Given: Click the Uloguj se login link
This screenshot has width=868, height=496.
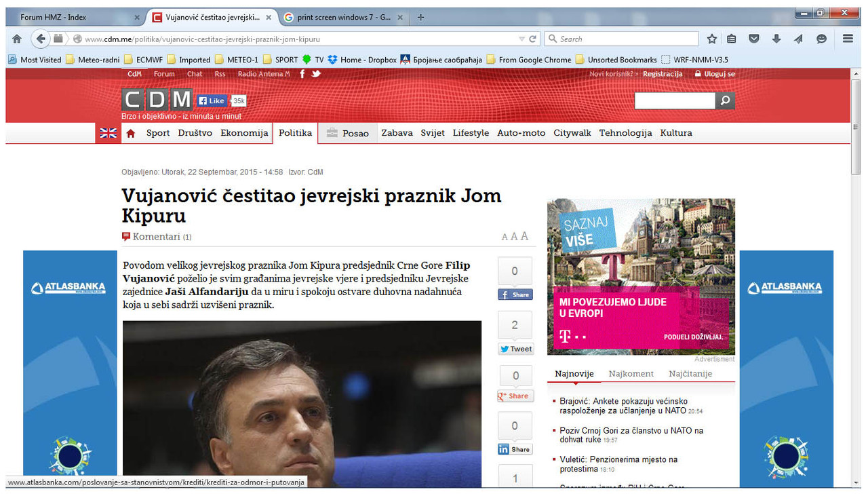Looking at the screenshot, I should [715, 74].
